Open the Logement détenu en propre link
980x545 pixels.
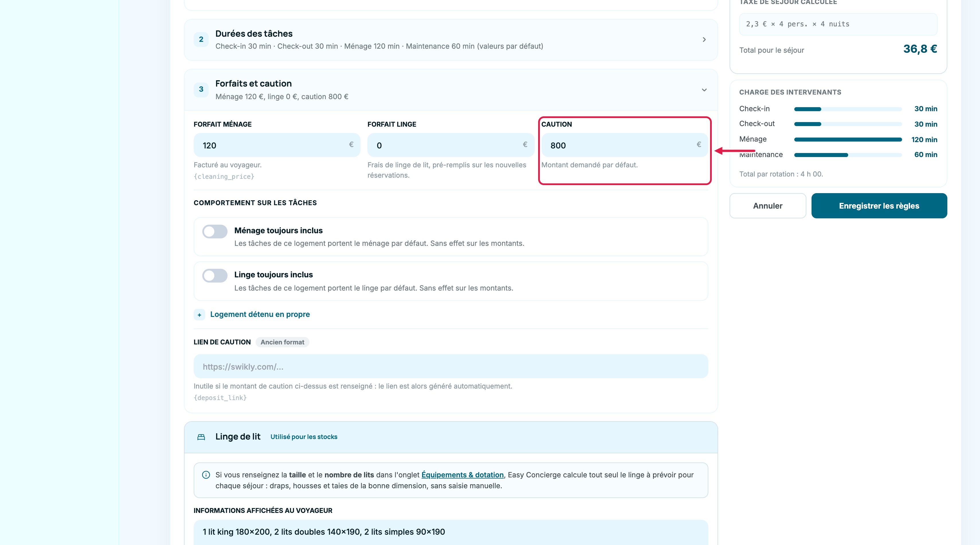tap(260, 314)
